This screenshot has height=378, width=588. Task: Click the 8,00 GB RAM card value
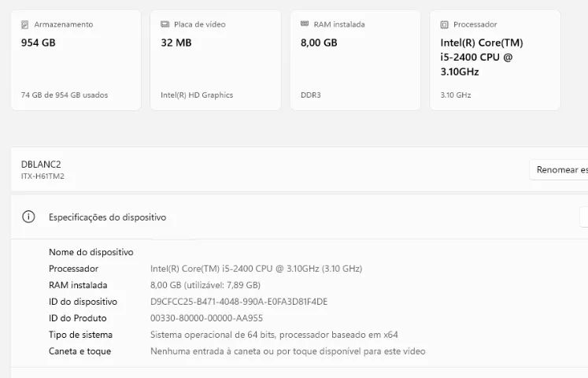click(x=319, y=43)
